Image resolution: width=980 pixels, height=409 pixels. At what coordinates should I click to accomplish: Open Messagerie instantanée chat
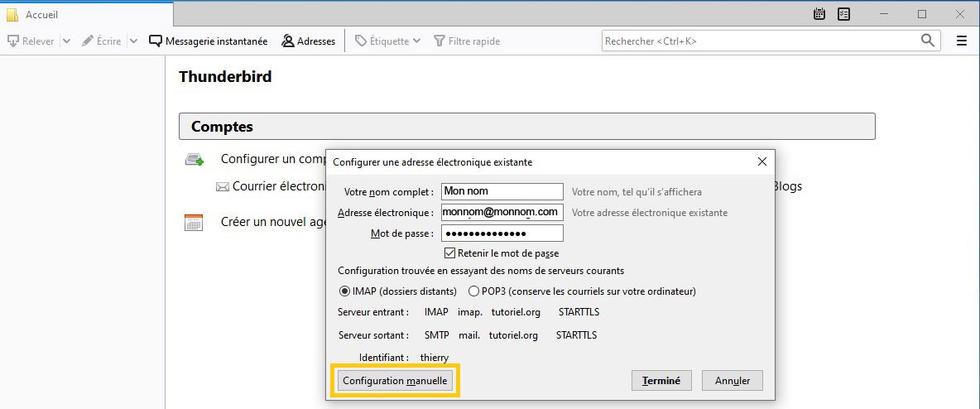point(208,41)
